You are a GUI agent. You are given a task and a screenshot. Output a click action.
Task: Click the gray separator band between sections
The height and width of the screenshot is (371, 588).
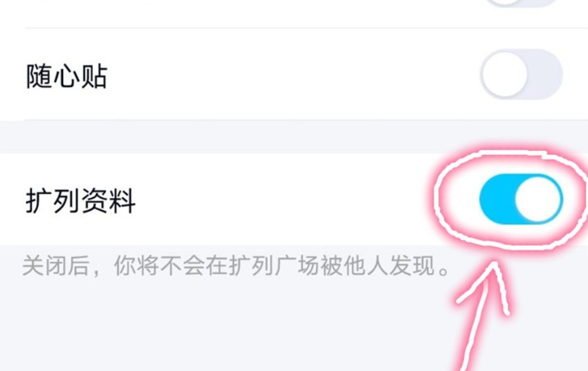click(294, 137)
